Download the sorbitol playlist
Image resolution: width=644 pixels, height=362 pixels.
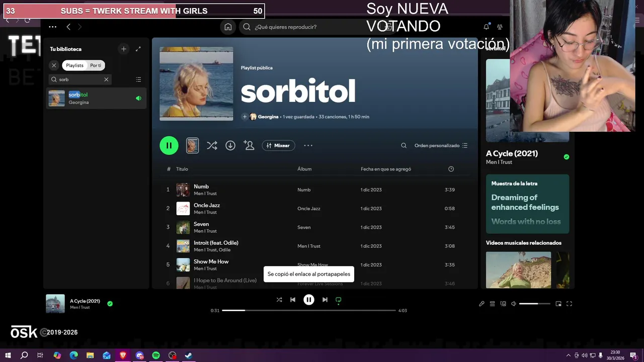tap(230, 145)
